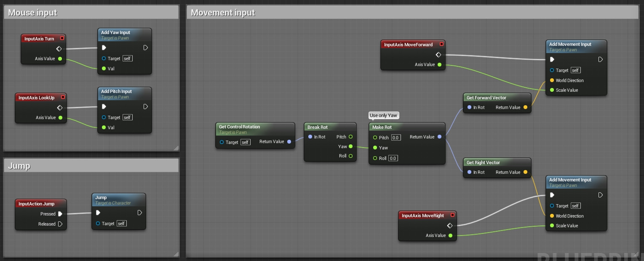Click the Roll output pin on Break Rot
This screenshot has height=261, width=644.
point(350,156)
